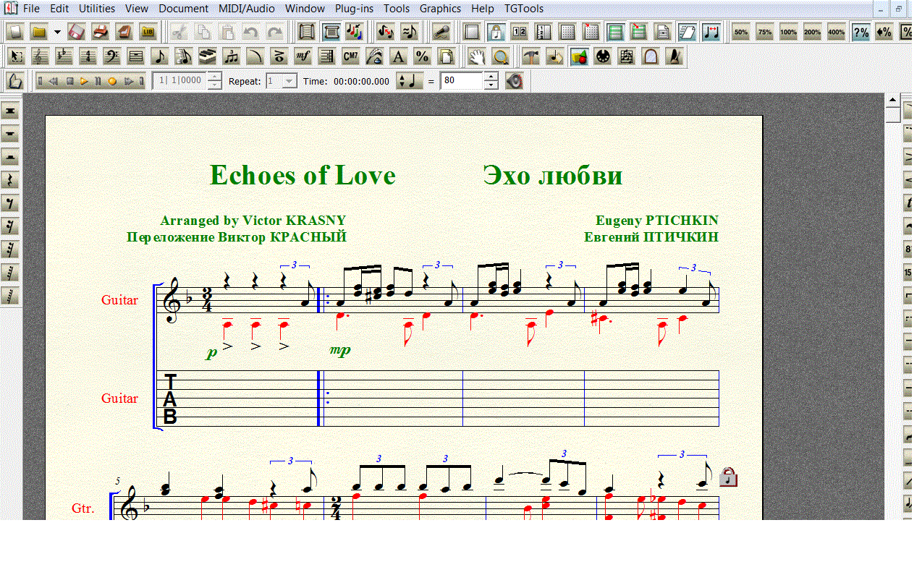Toggle the tilted lined-paper toolbar button

click(x=688, y=32)
